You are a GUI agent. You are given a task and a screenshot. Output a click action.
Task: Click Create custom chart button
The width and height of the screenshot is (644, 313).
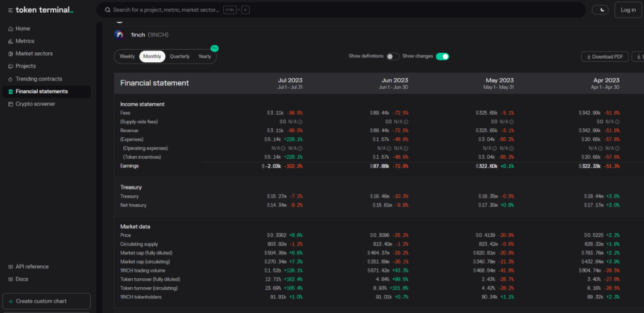46,302
